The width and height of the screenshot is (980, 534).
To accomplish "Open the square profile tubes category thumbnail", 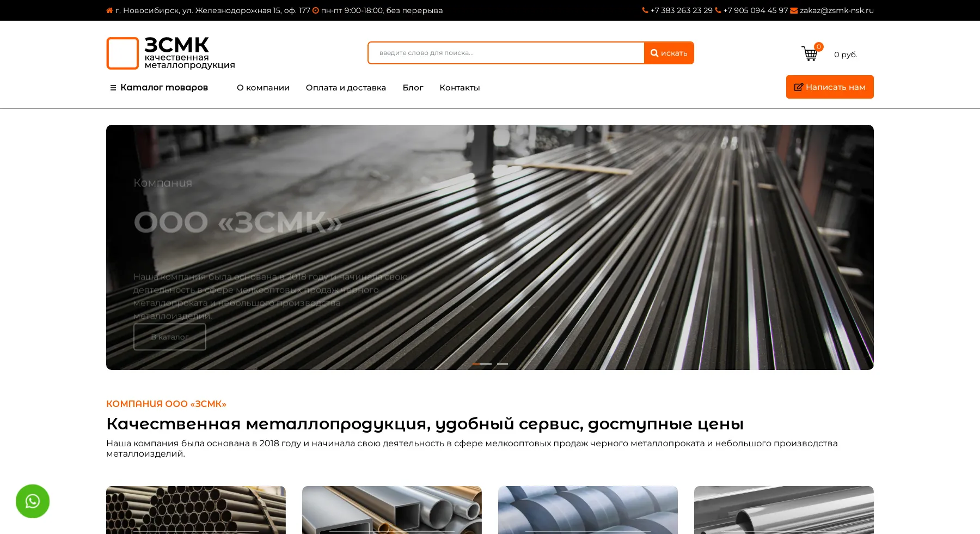I will click(x=392, y=510).
